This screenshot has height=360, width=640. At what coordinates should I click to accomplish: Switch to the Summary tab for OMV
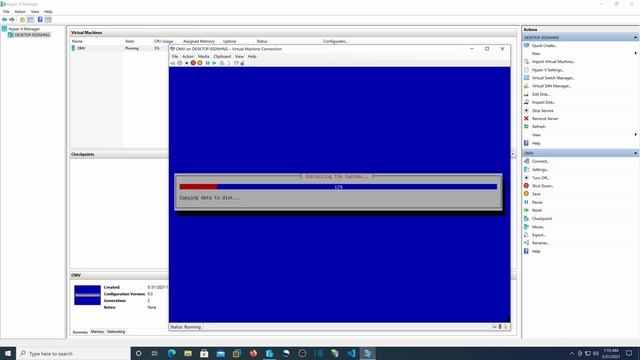tap(80, 332)
